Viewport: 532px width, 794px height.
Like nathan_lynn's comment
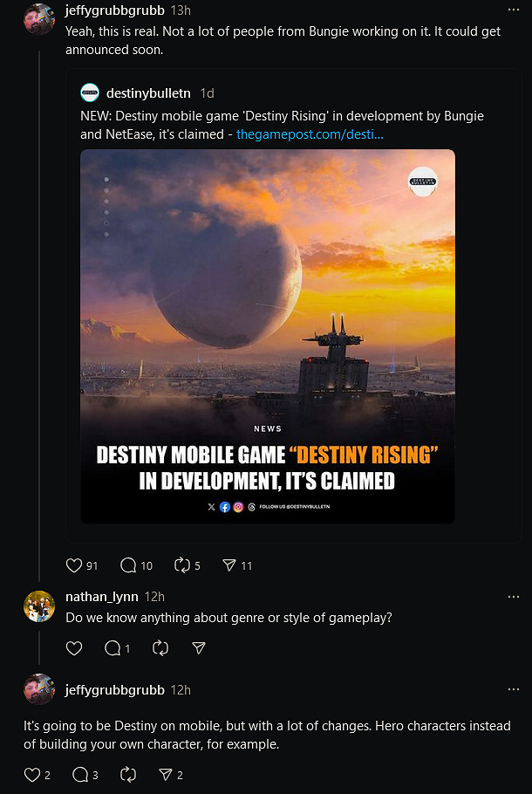click(74, 648)
